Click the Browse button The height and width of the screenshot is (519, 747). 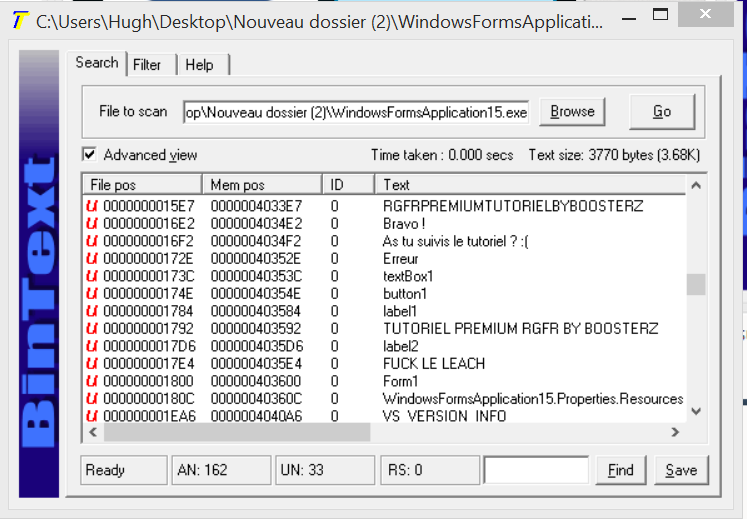572,112
